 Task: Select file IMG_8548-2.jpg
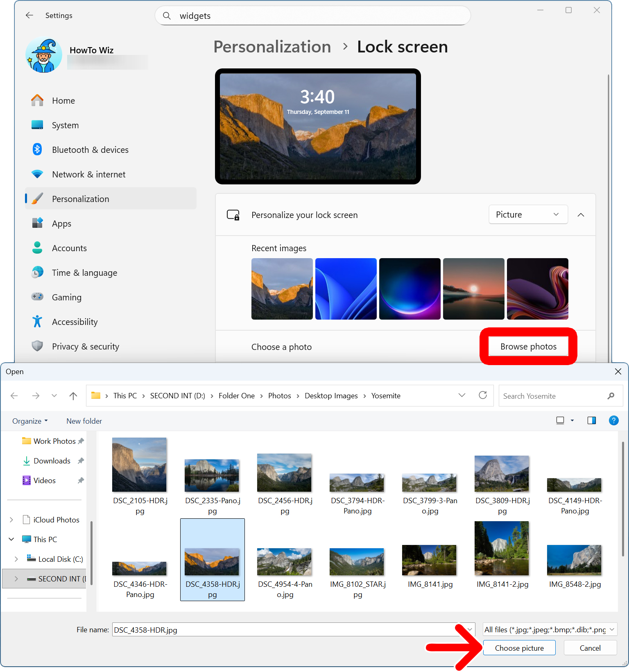coord(575,560)
